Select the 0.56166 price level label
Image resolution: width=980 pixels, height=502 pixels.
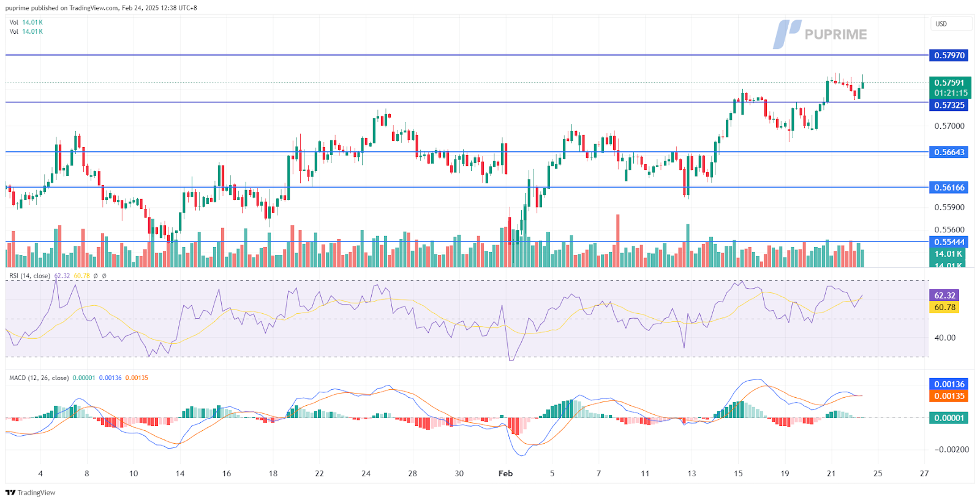pos(949,188)
